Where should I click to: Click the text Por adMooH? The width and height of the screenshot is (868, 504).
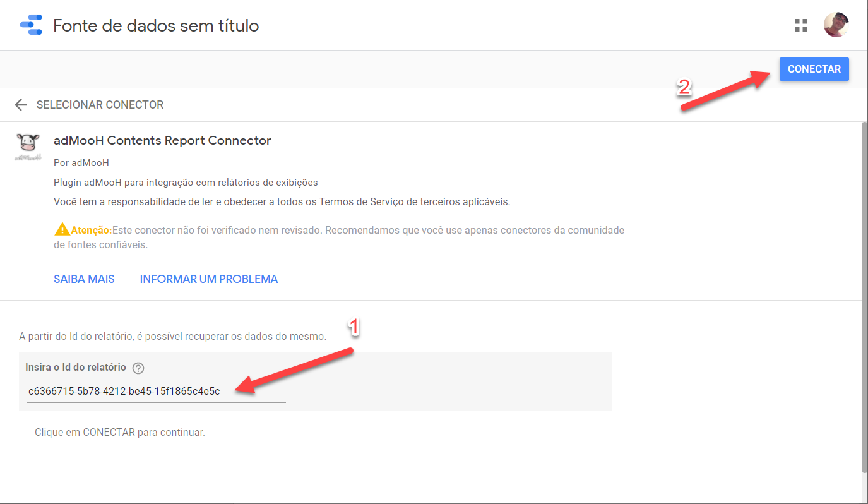coord(81,163)
